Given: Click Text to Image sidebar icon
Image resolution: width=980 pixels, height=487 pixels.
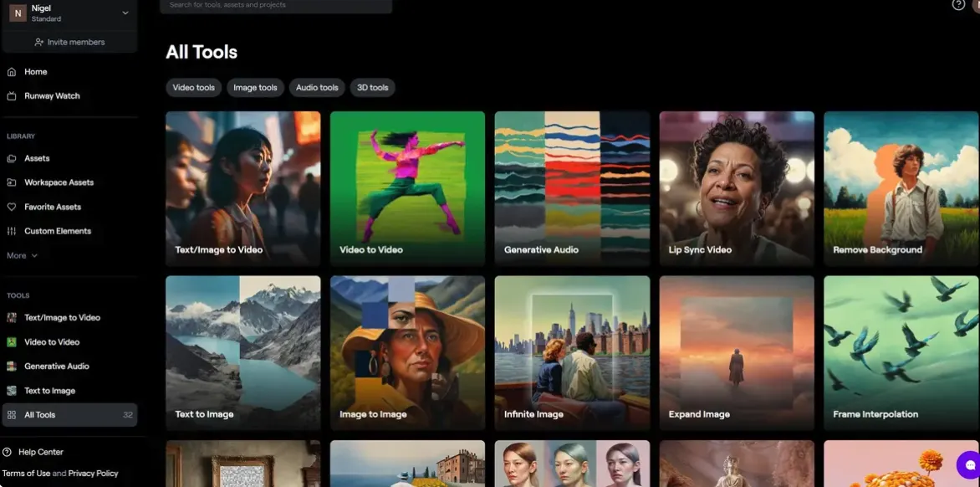Looking at the screenshot, I should tap(11, 391).
